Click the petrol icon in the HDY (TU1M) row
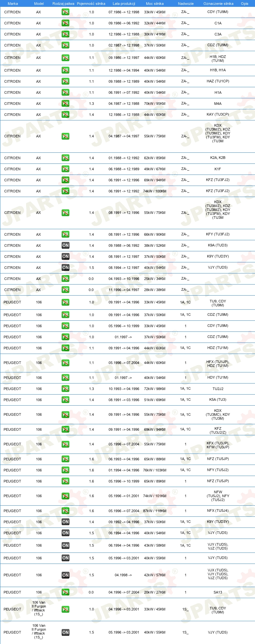The image size is (255, 644). click(66, 378)
